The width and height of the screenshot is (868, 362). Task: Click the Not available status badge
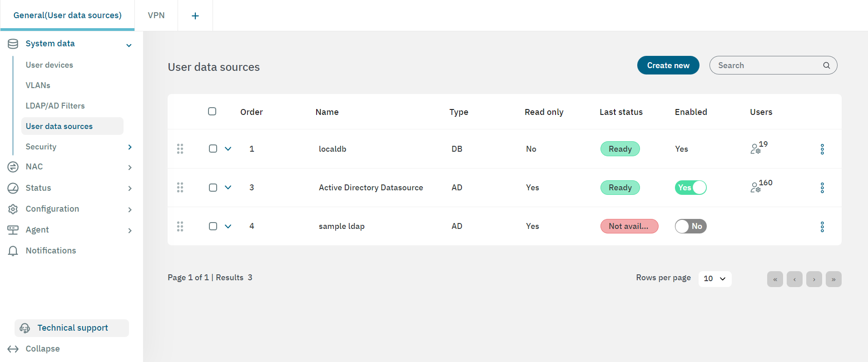point(629,226)
